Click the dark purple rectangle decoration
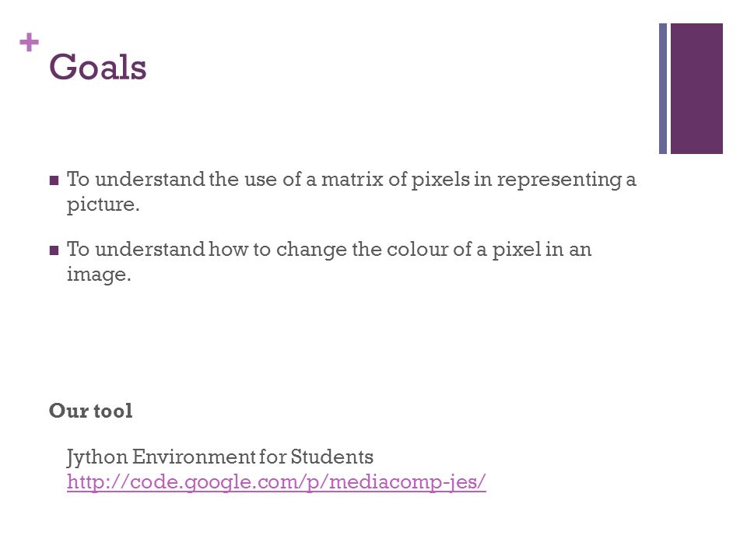Viewport: 747px width, 560px height. 696,89
